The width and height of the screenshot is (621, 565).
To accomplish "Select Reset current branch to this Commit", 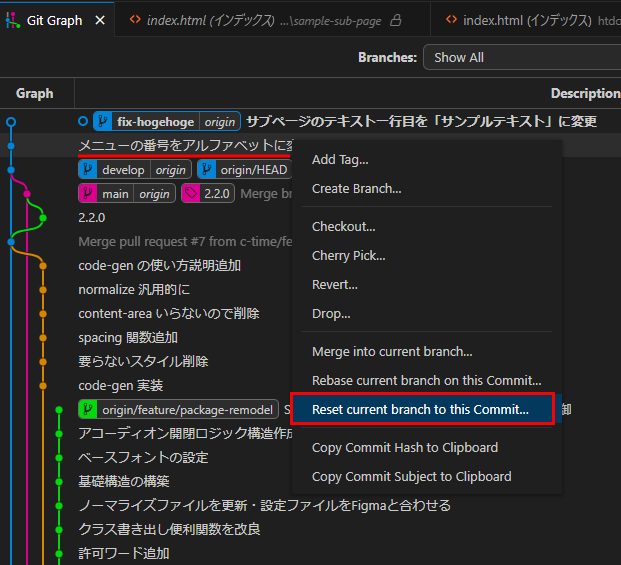I will (420, 409).
